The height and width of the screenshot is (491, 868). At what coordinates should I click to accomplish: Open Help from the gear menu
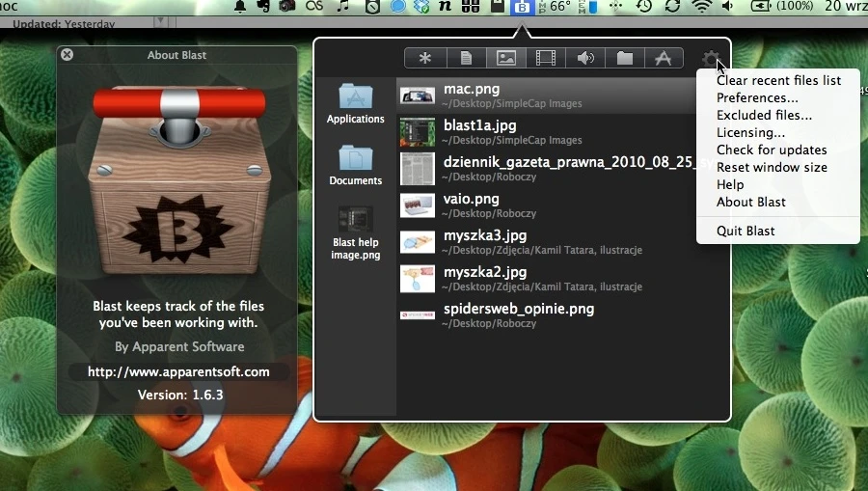(x=778, y=185)
